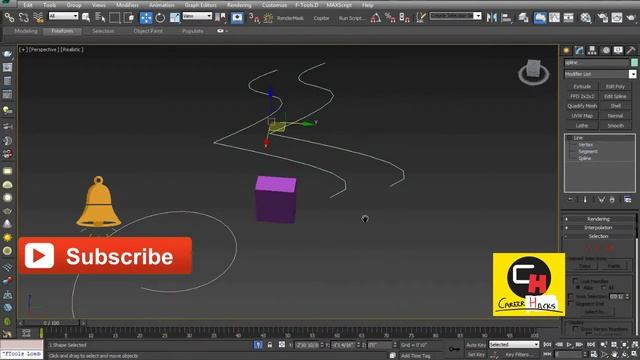Click the Configure Modifier Sets icon
640x360 pixels.
627,199
